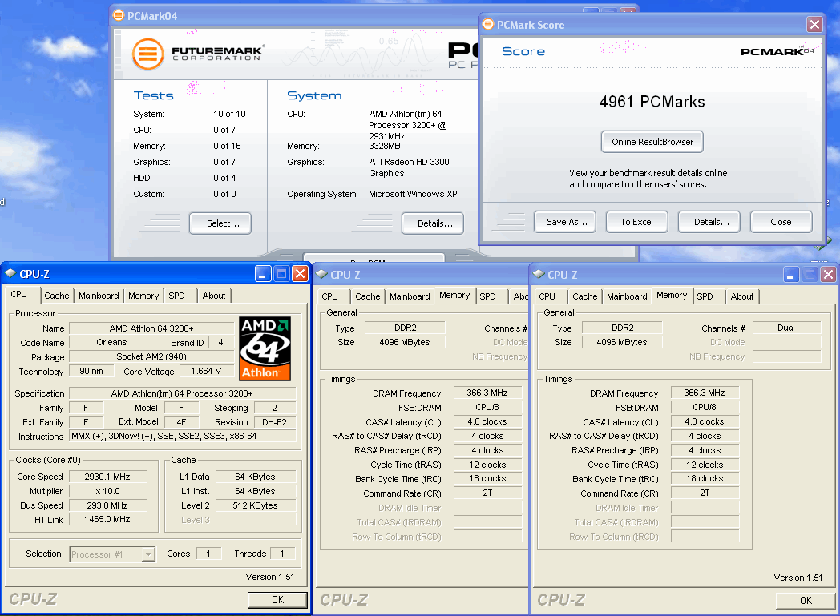Minimize the left CPU-Z window
Viewport: 840px width, 616px height.
pos(262,274)
